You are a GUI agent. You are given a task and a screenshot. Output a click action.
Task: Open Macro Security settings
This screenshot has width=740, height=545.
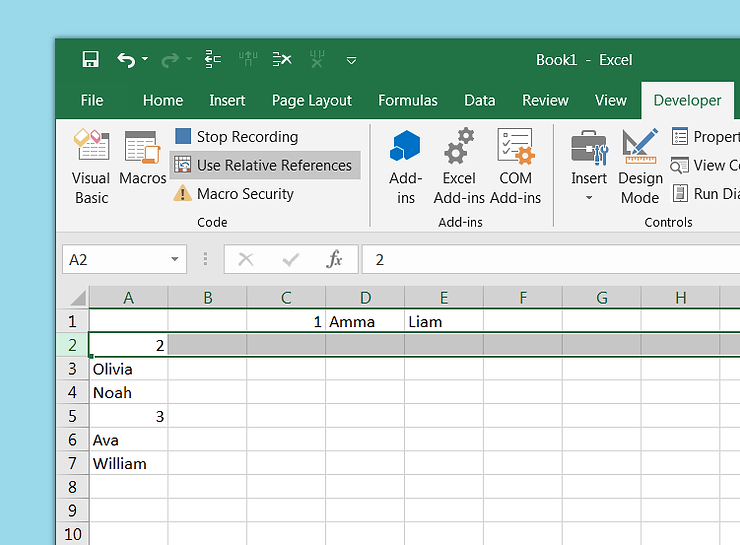click(235, 194)
